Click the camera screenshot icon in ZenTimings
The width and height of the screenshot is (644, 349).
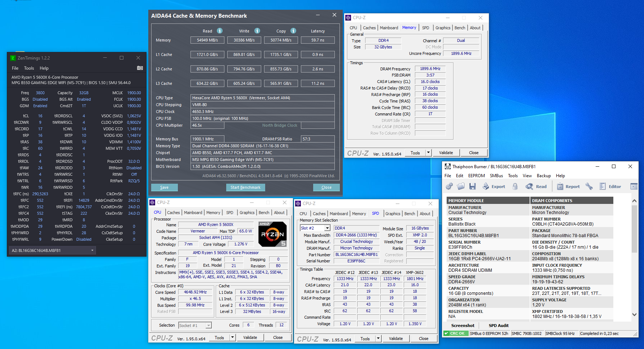(140, 68)
